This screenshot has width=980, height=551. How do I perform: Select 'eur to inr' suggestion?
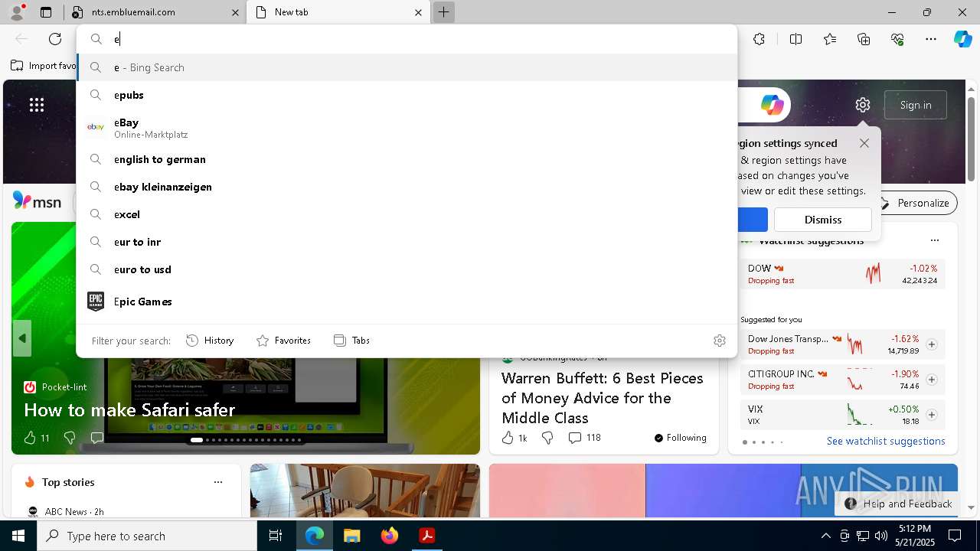coord(407,242)
